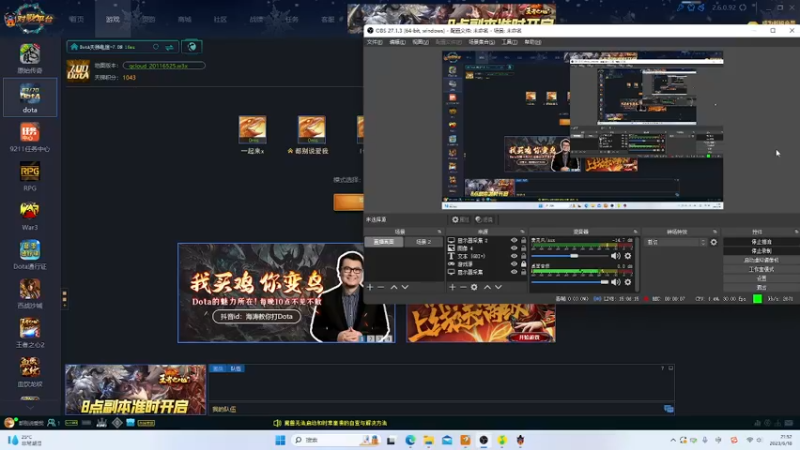Viewport: 800px width, 450px height.
Task: Move selected OBS source up
Action: (x=487, y=287)
